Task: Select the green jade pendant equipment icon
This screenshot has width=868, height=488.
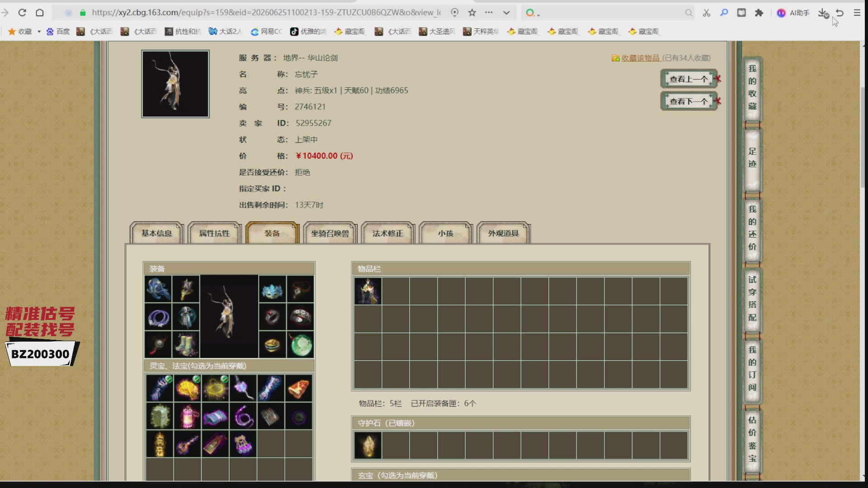Action: 300,345
